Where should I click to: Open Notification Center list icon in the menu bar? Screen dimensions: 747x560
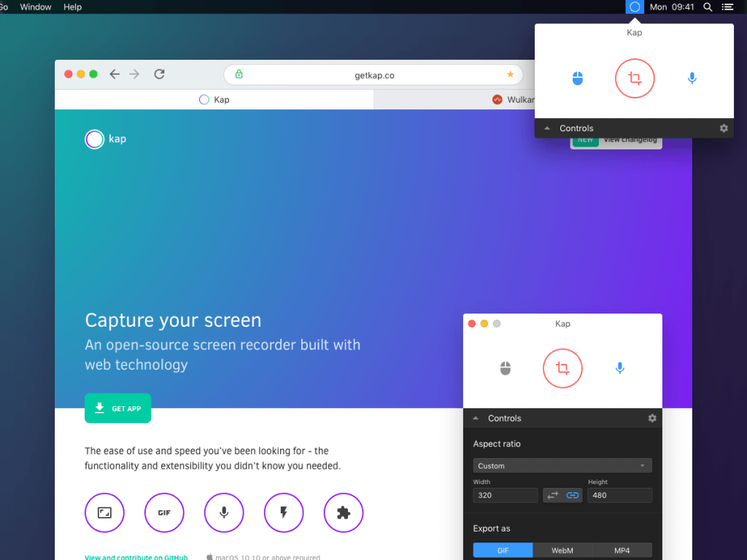coord(727,7)
